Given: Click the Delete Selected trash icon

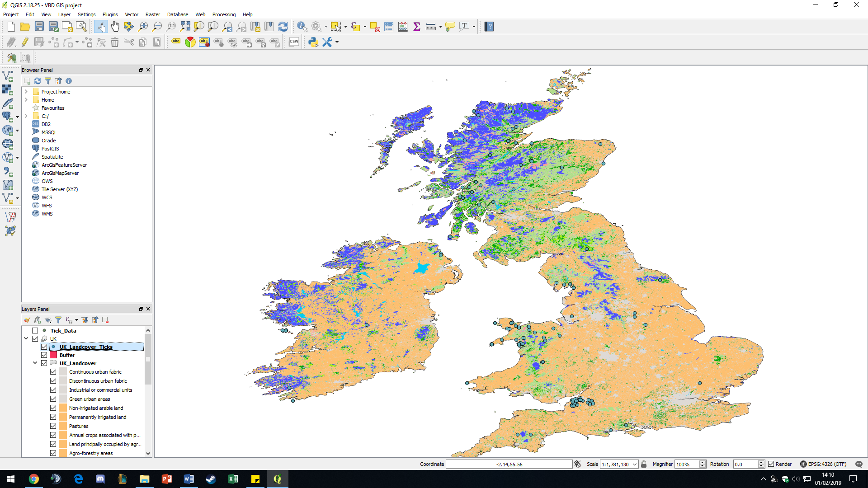Looking at the screenshot, I should pos(115,42).
